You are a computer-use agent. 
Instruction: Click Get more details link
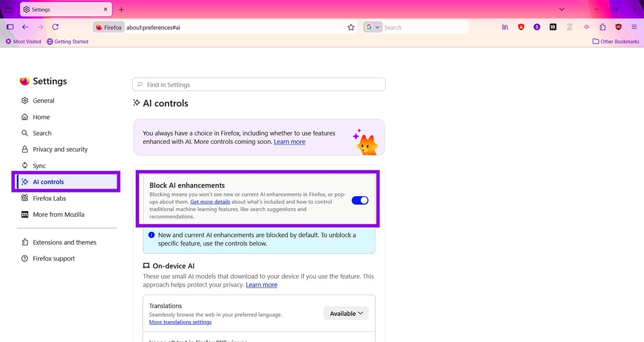(x=210, y=202)
